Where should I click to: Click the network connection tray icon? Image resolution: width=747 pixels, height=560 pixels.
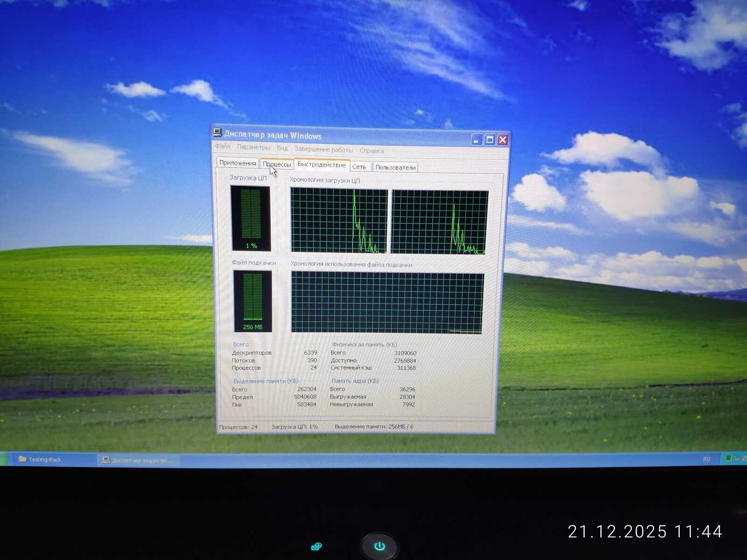click(736, 458)
